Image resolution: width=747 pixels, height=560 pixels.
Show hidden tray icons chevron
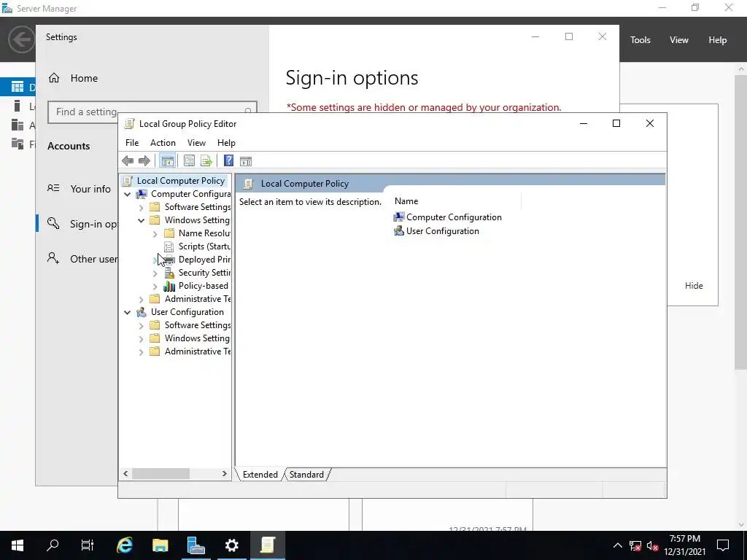pyautogui.click(x=617, y=545)
